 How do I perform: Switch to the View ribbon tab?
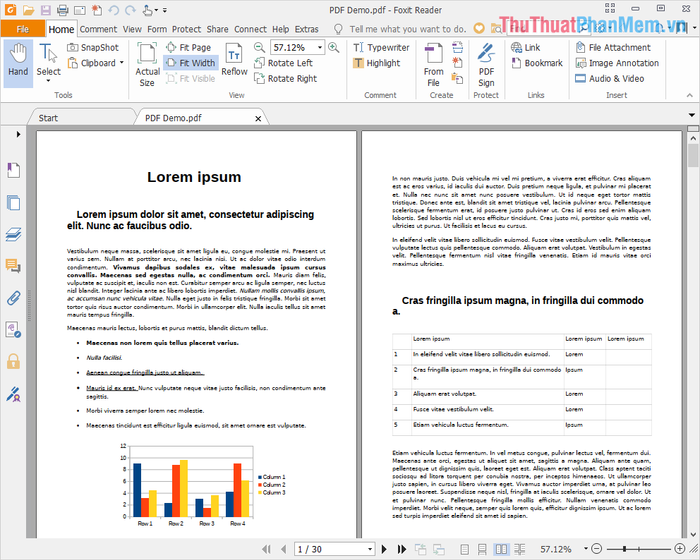(x=132, y=29)
